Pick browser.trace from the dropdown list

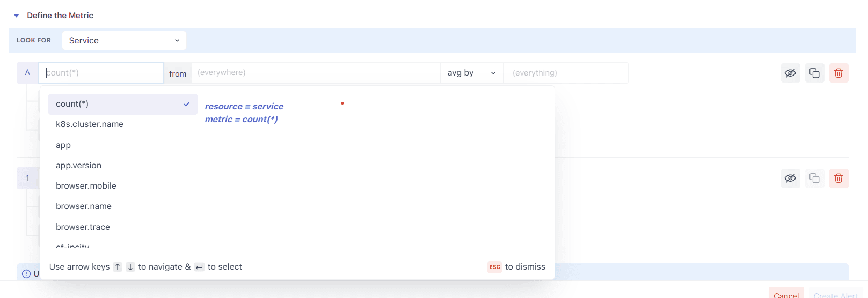[83, 227]
